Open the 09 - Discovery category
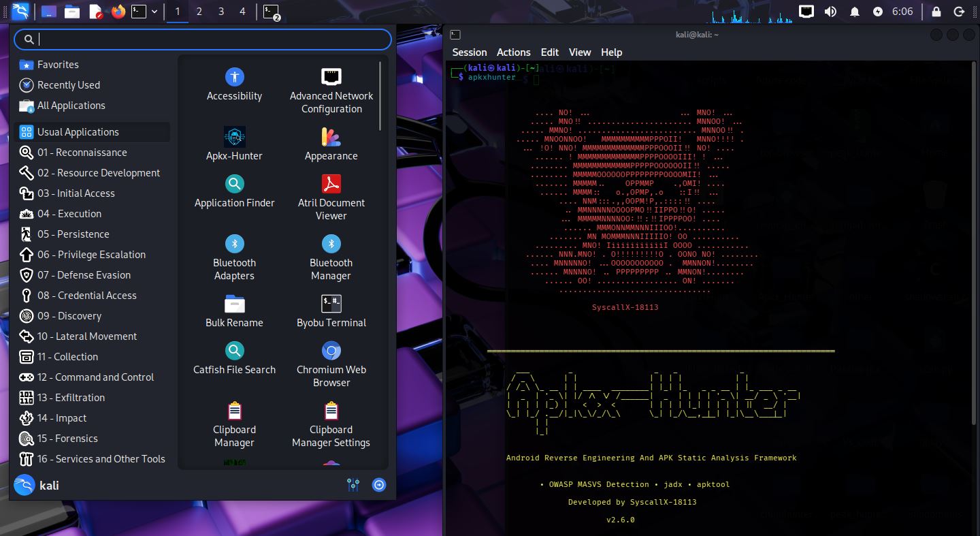The width and height of the screenshot is (980, 536). pos(93,316)
